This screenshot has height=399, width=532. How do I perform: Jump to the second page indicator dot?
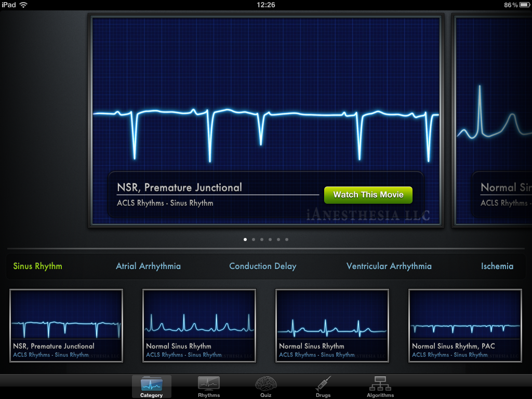tap(254, 240)
